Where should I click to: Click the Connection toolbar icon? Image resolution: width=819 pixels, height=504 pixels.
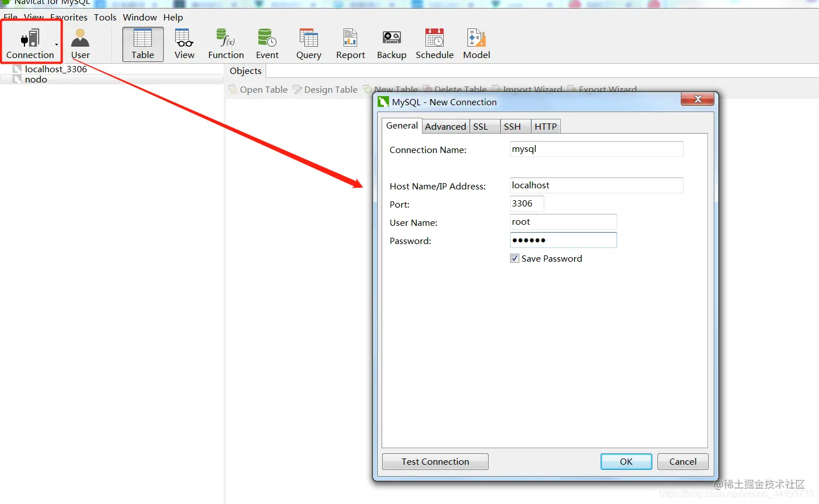(x=30, y=43)
